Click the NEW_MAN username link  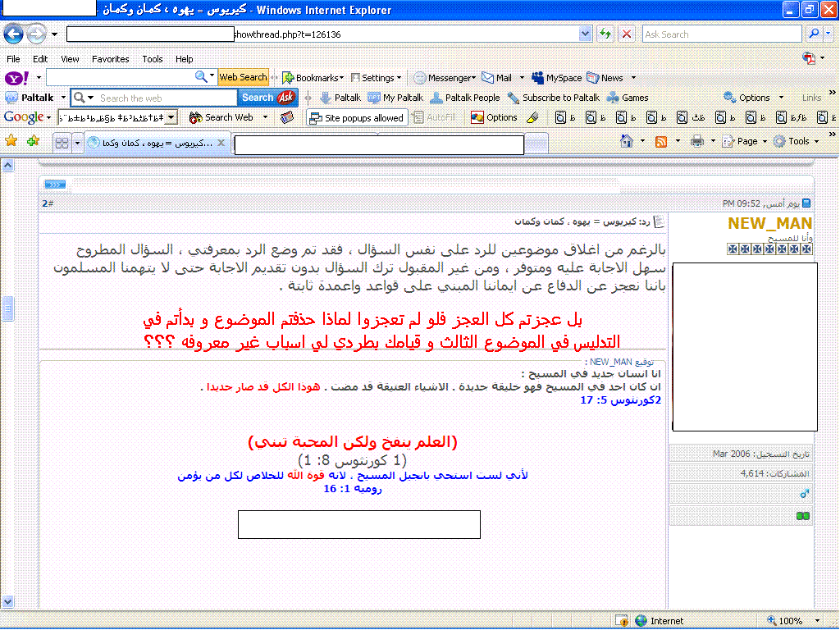click(769, 224)
